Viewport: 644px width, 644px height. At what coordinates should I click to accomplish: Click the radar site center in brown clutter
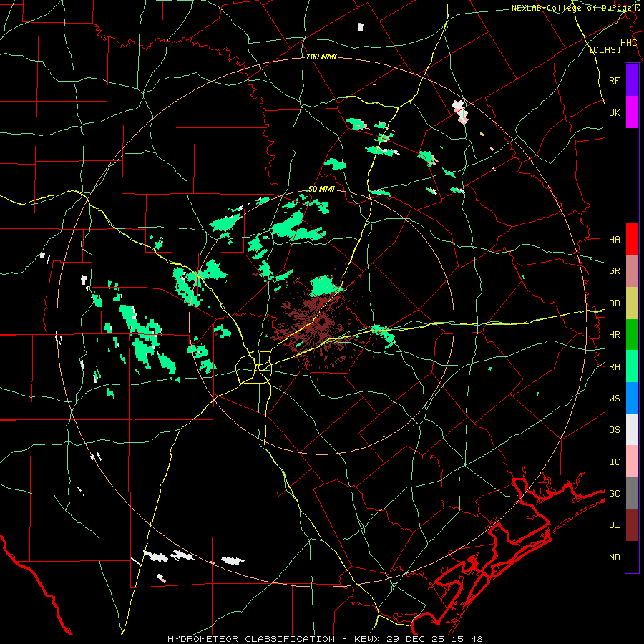point(321,321)
